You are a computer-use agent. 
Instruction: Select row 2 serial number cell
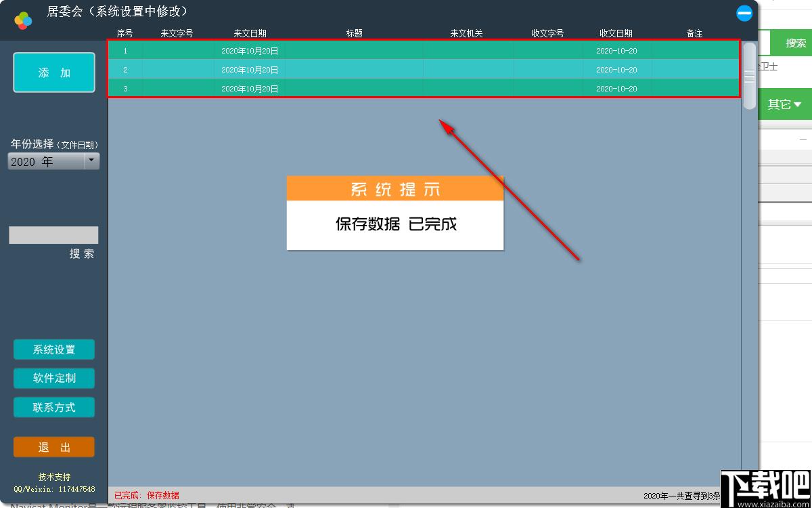point(125,70)
